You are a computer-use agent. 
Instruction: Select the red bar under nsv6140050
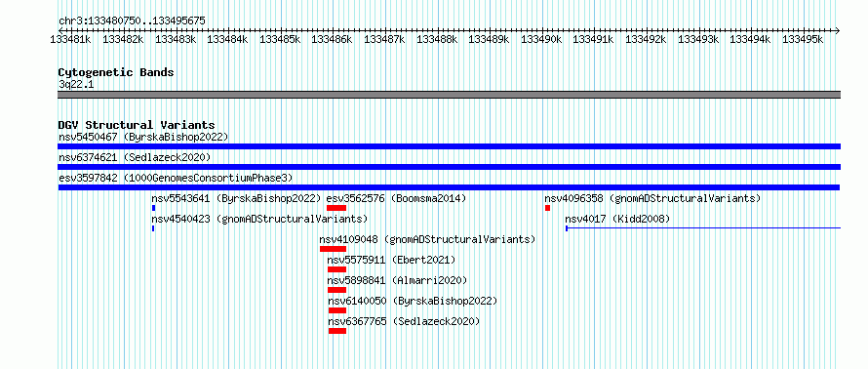click(x=337, y=310)
